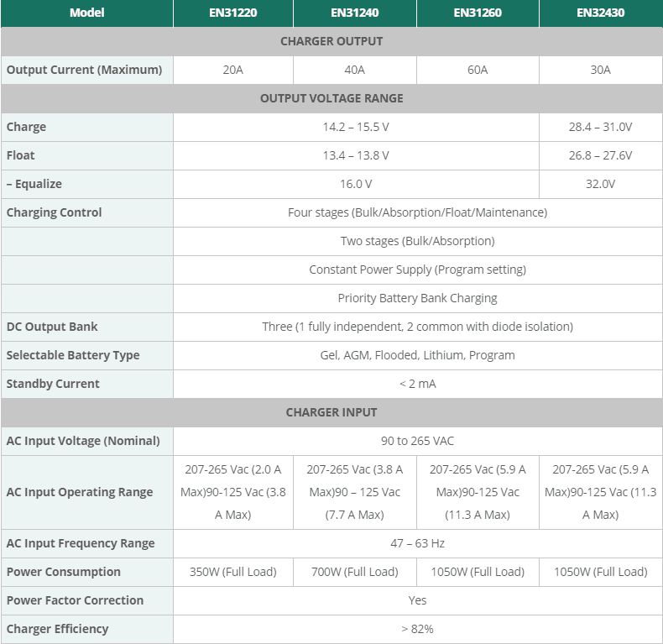Select the EN31240 column header
Screen dimensions: 663x644
355,13
